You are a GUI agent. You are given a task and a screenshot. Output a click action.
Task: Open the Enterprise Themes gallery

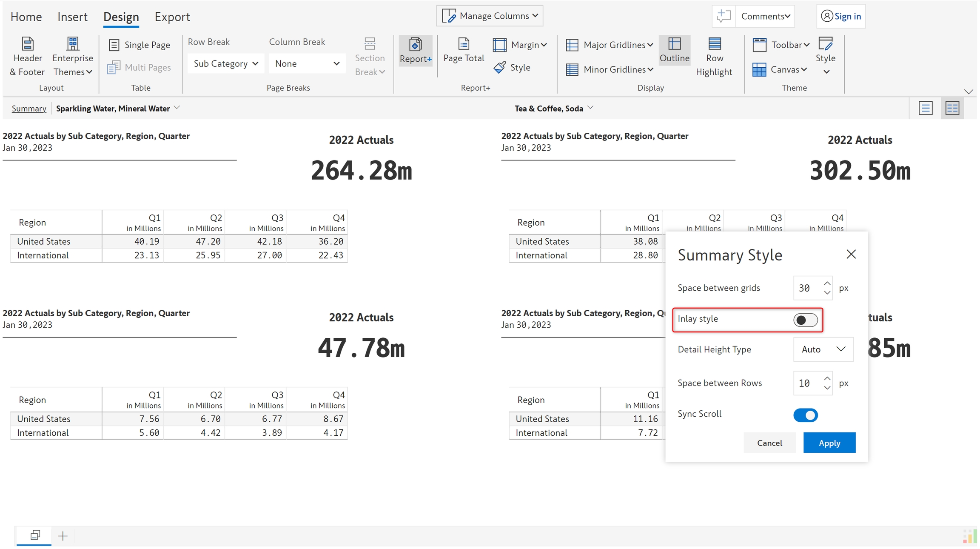click(73, 57)
